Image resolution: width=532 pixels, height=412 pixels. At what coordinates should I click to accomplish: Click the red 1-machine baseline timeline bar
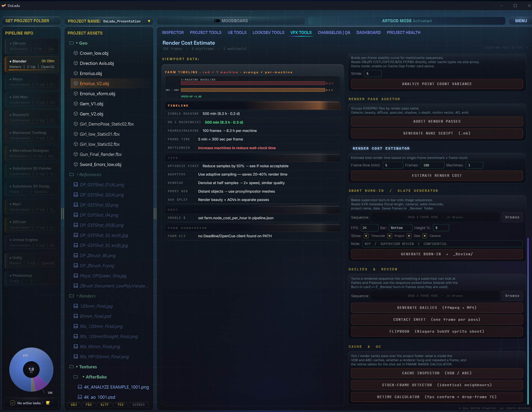253,83
